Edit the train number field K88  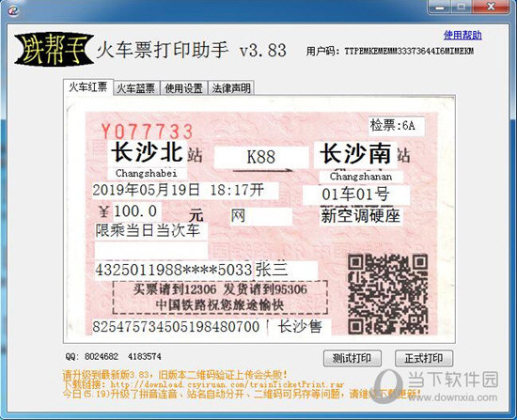click(261, 157)
